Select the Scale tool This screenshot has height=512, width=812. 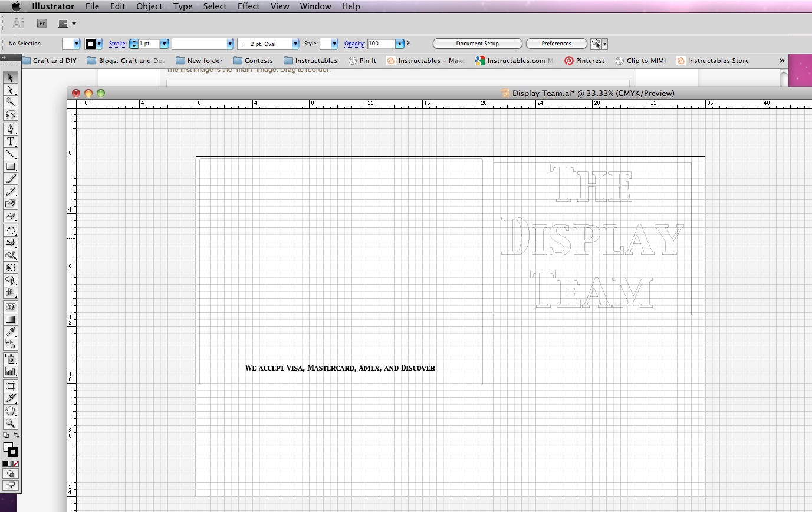pos(10,243)
